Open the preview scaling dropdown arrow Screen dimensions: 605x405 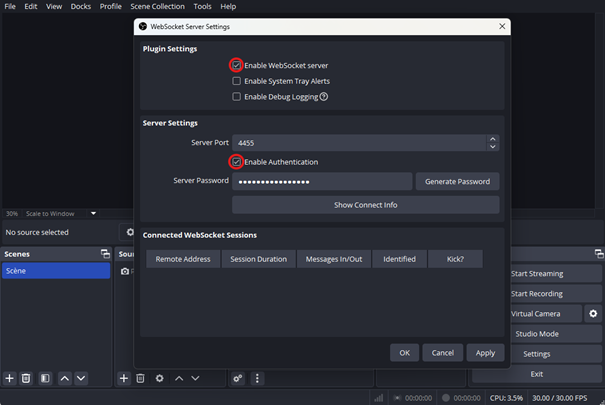[93, 213]
